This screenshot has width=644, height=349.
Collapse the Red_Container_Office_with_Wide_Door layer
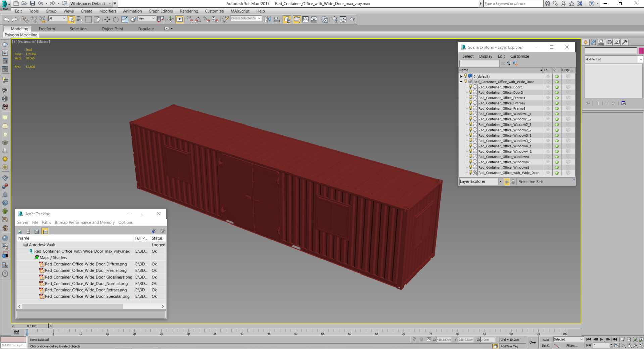(x=461, y=82)
